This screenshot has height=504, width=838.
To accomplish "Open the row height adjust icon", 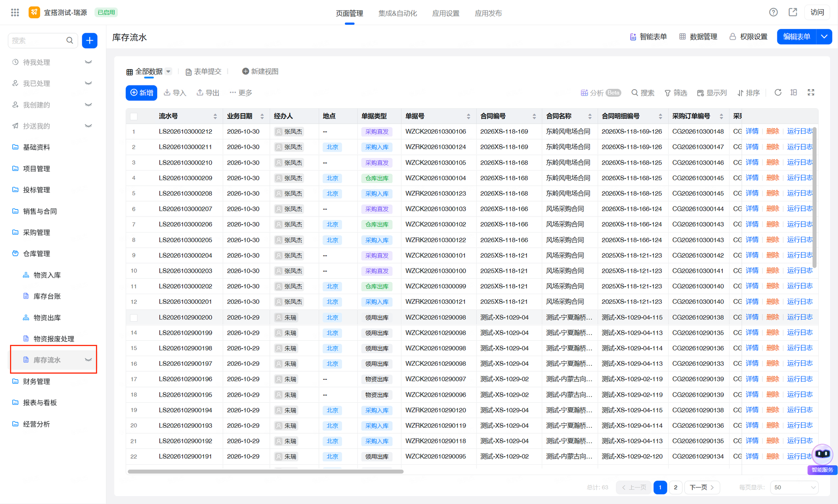I will [x=794, y=93].
